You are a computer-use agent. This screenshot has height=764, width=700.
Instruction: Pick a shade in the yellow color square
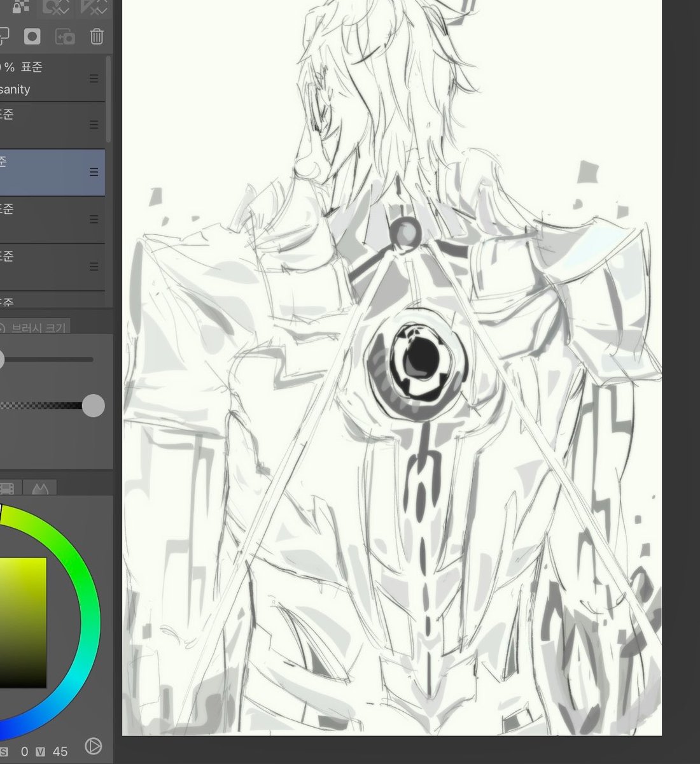click(23, 623)
